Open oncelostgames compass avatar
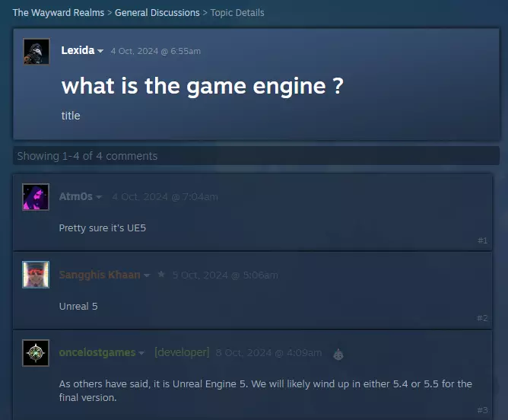The width and height of the screenshot is (508, 420). coord(36,353)
